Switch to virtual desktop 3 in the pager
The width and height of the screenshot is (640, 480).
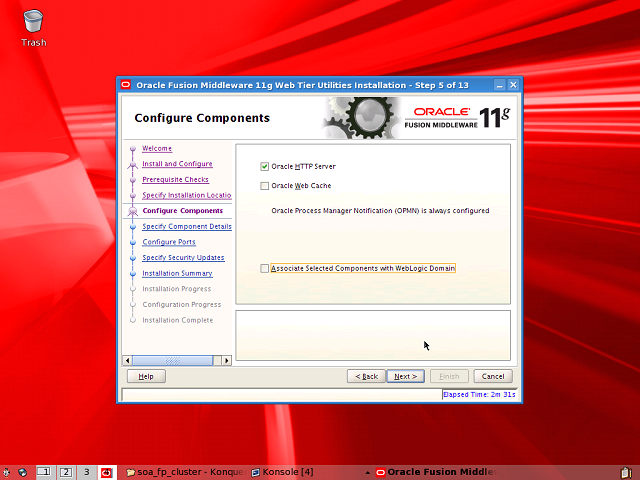pos(87,472)
